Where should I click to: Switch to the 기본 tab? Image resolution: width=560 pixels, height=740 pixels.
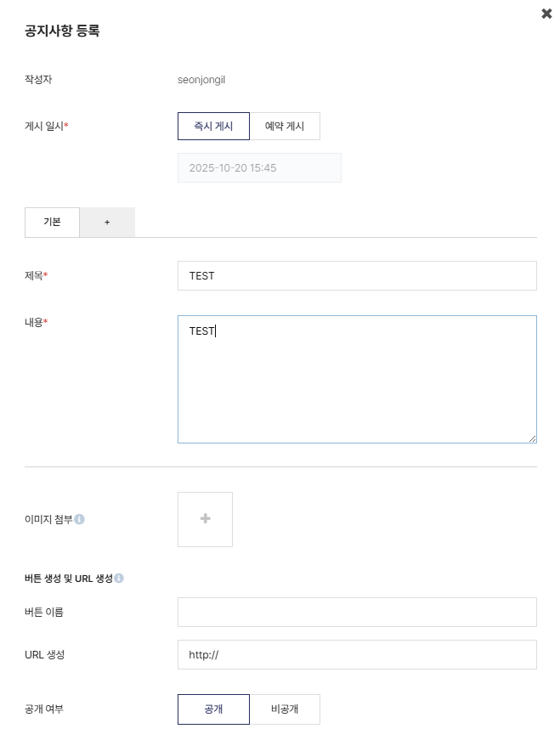pyautogui.click(x=52, y=222)
